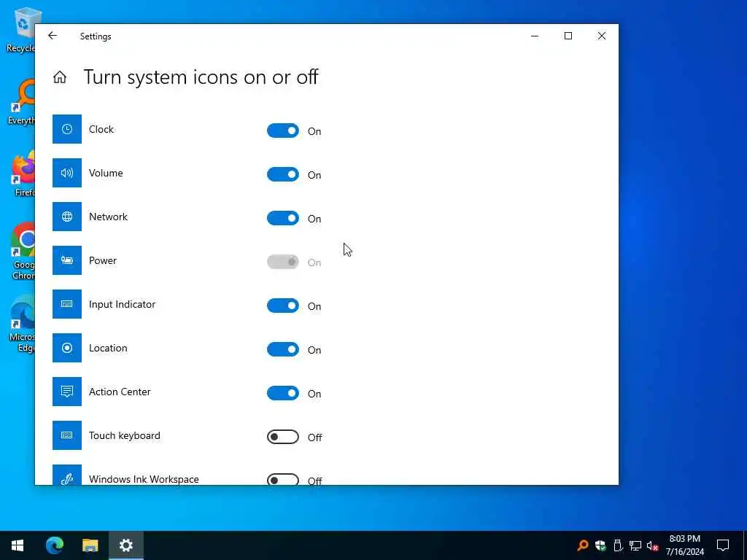Click the 'Clock' label text
The width and height of the screenshot is (747, 560).
[101, 130]
